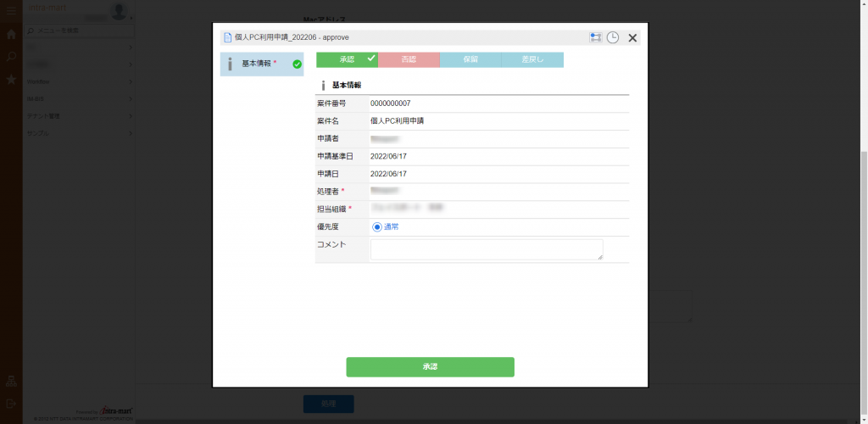Viewport: 868px width, 424px height.
Task: Choose the 承認 action tab
Action: 347,59
